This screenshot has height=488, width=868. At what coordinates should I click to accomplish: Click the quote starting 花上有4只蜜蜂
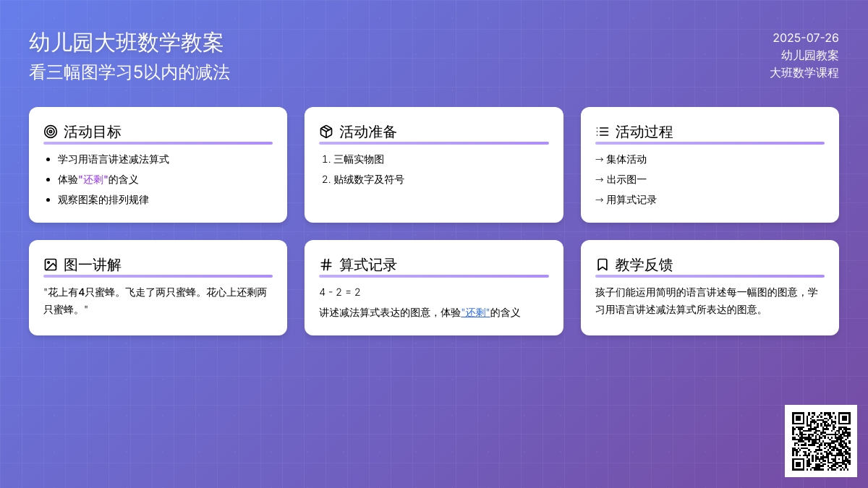tap(156, 301)
